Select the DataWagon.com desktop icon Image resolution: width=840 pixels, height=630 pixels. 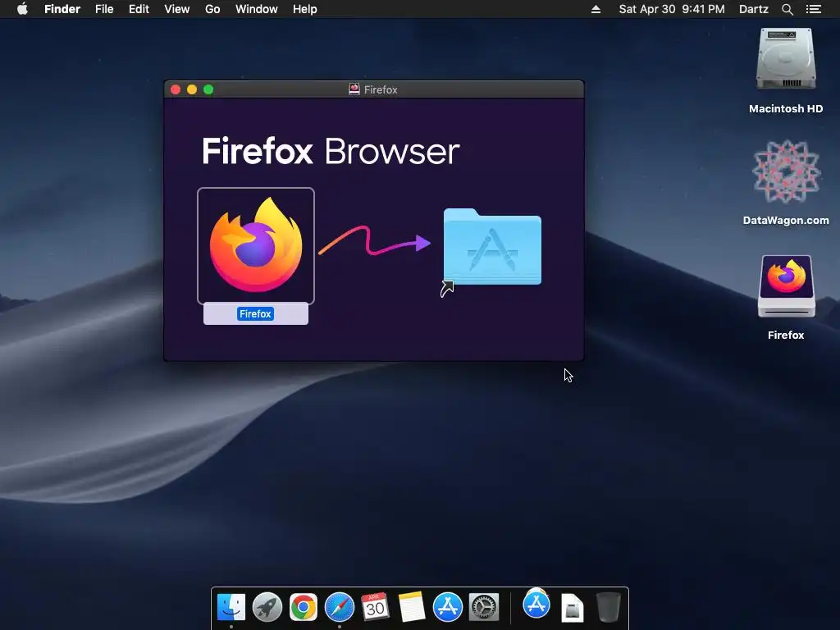point(786,172)
